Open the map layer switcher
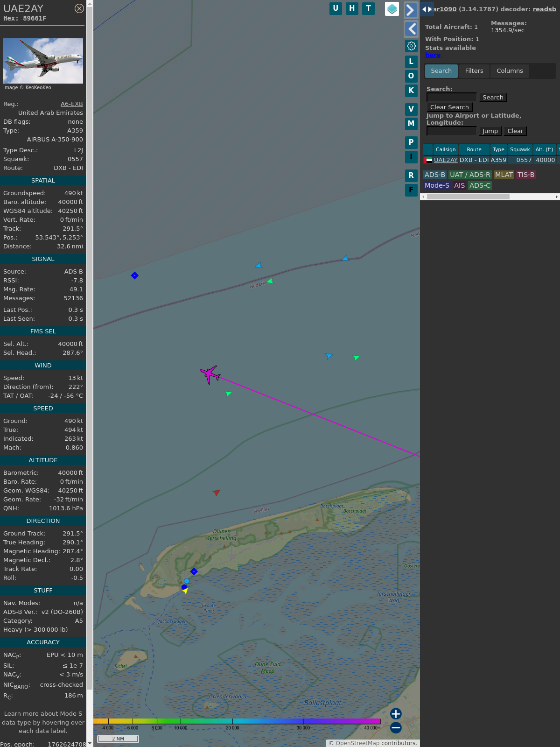Screen dimensions: 560x747 392,9
